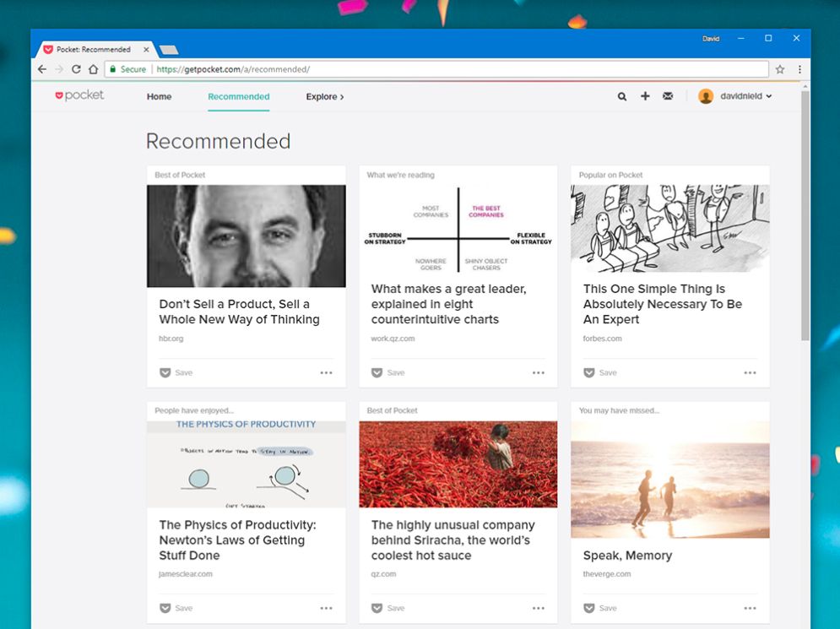Save the 'What makes a great leader' article

[388, 372]
